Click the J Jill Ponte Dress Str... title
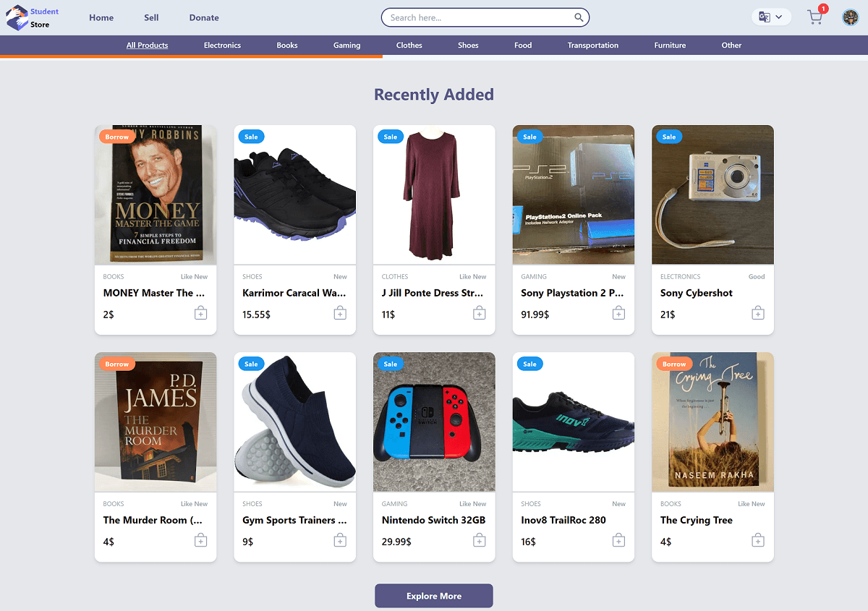Image resolution: width=868 pixels, height=611 pixels. (433, 293)
